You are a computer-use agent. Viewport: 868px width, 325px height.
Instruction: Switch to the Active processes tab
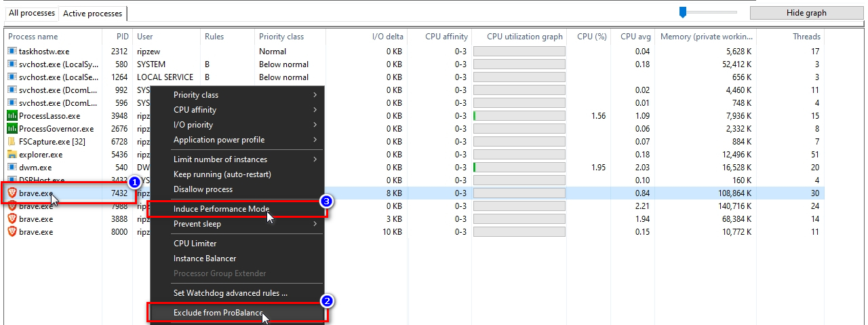pyautogui.click(x=93, y=14)
